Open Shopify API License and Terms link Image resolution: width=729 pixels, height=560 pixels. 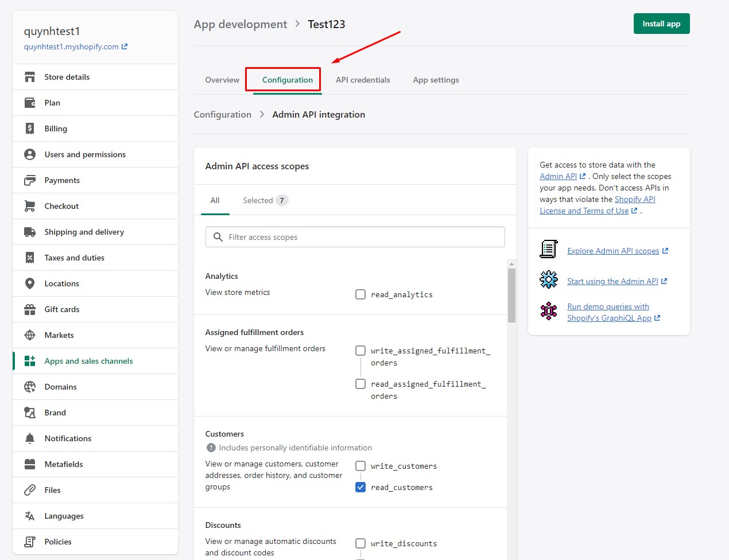[598, 205]
